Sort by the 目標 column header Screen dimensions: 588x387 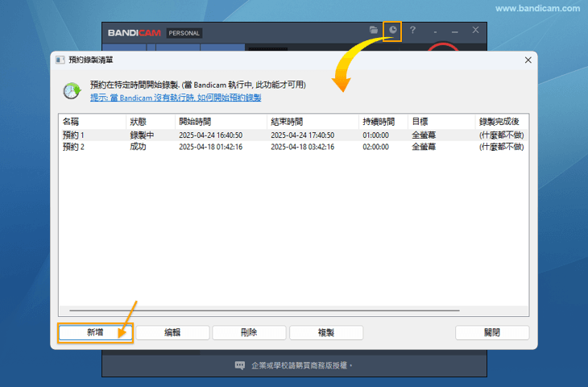pyautogui.click(x=441, y=122)
